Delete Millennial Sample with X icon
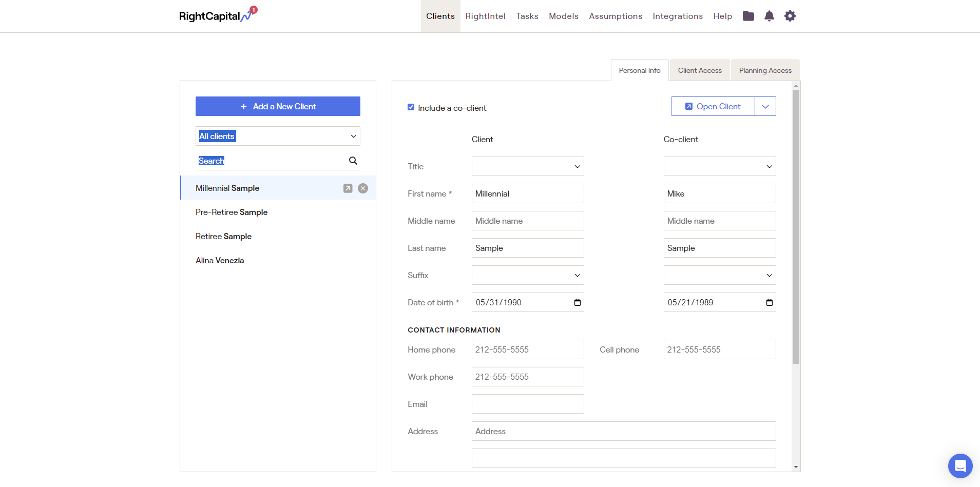Viewport: 980px width, 487px height. [x=363, y=188]
